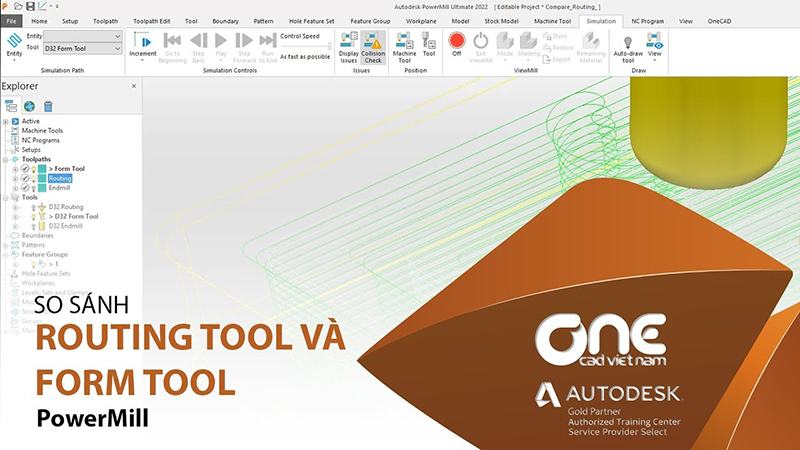Switch to the Boundary ribbon tab

(x=226, y=21)
